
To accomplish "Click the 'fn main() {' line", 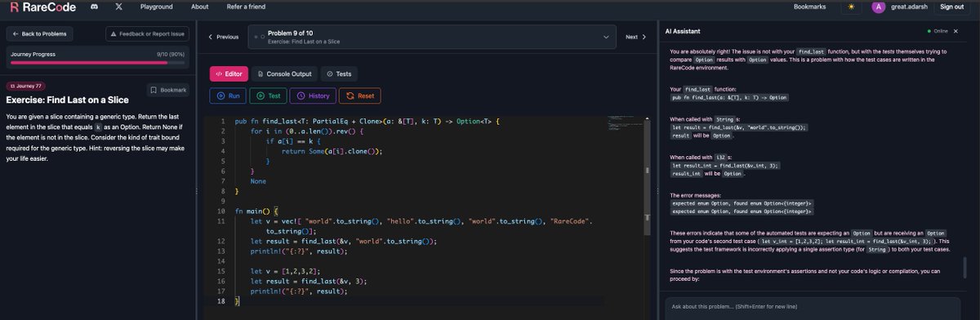I will 257,211.
